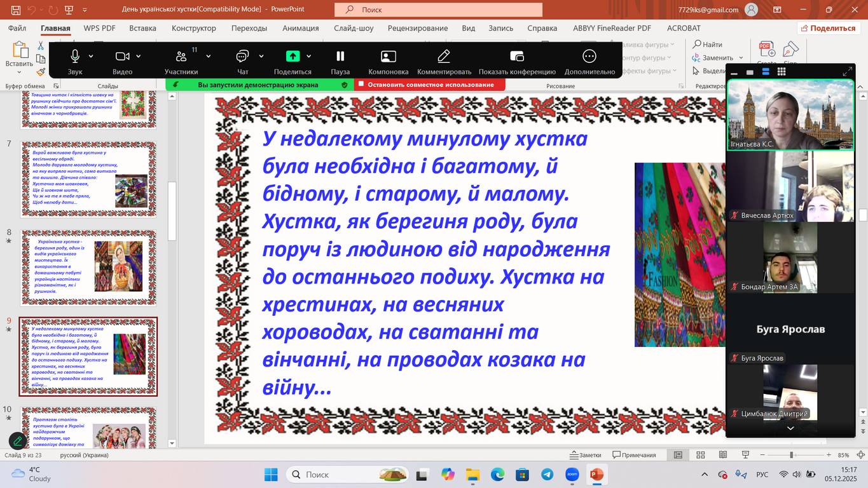Open Компоновка layout in Zoom toolbar
Screen dimensions: 868x488
[388, 57]
